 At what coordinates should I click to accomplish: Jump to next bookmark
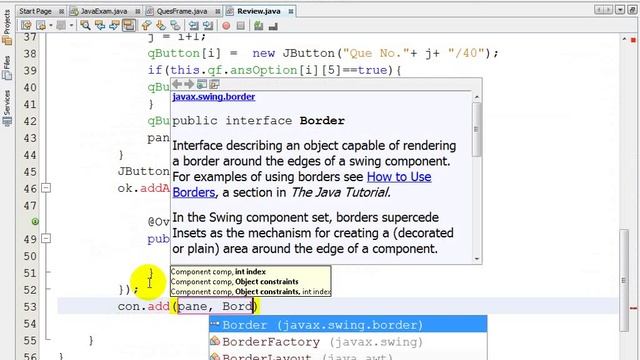[x=161, y=26]
